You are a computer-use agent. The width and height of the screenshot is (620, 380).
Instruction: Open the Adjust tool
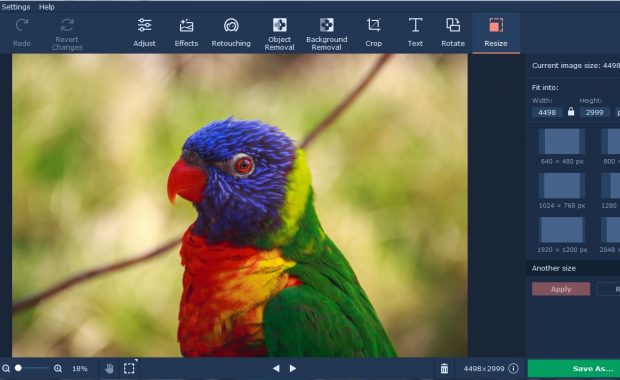coord(144,33)
